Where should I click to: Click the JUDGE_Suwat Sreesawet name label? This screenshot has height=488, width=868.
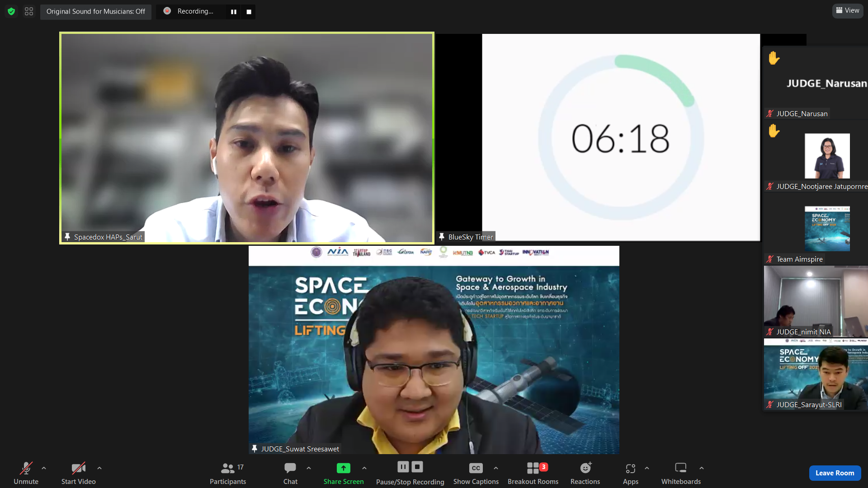300,449
